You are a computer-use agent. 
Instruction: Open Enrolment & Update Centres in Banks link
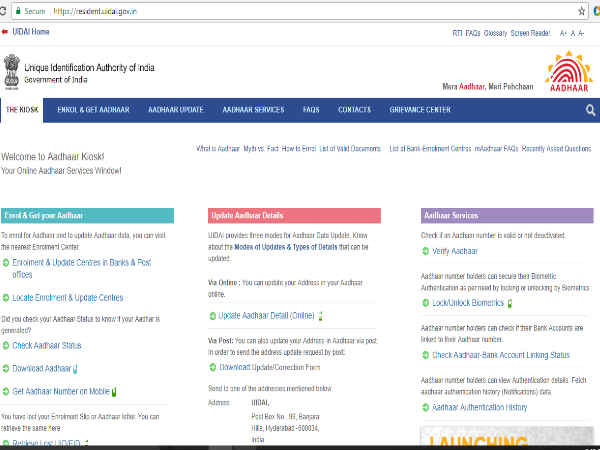tap(82, 269)
